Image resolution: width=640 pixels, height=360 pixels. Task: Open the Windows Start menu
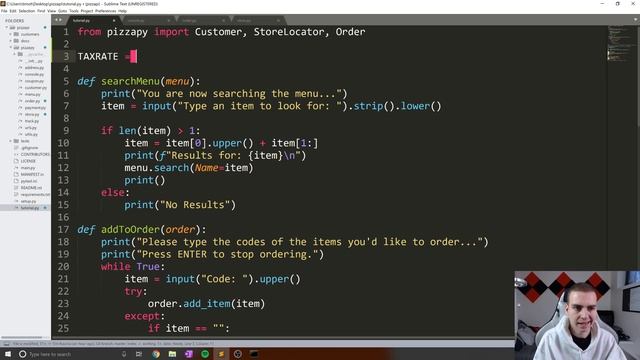[x=8, y=354]
